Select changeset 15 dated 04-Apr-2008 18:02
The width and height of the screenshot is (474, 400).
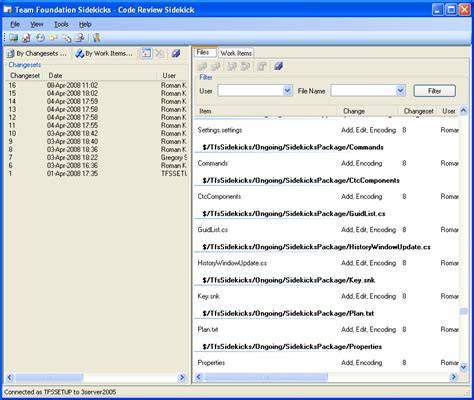click(x=97, y=93)
